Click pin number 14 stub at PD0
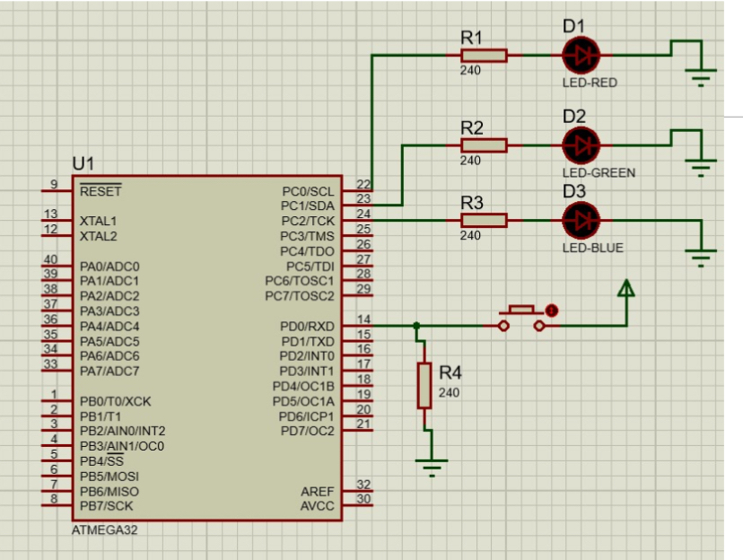This screenshot has height=560, width=743. (x=358, y=325)
